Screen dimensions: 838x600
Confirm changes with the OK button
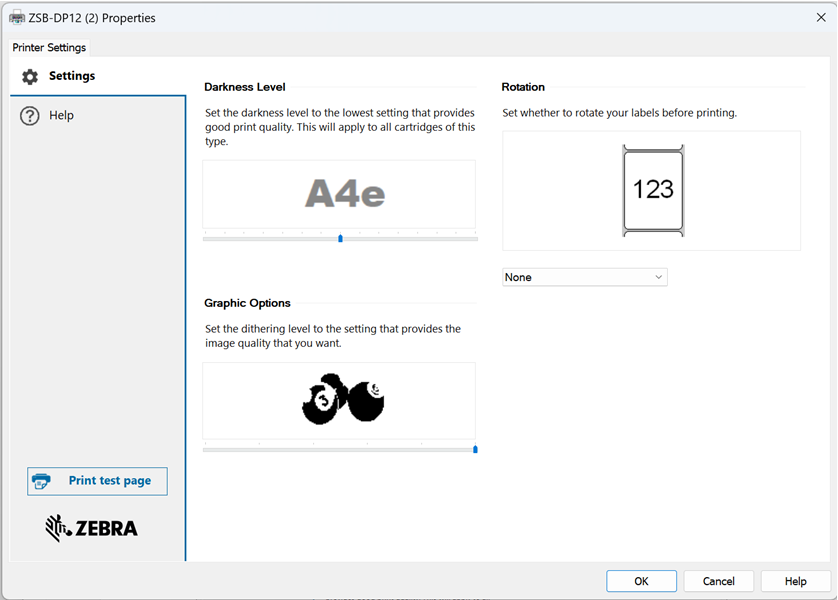point(641,580)
